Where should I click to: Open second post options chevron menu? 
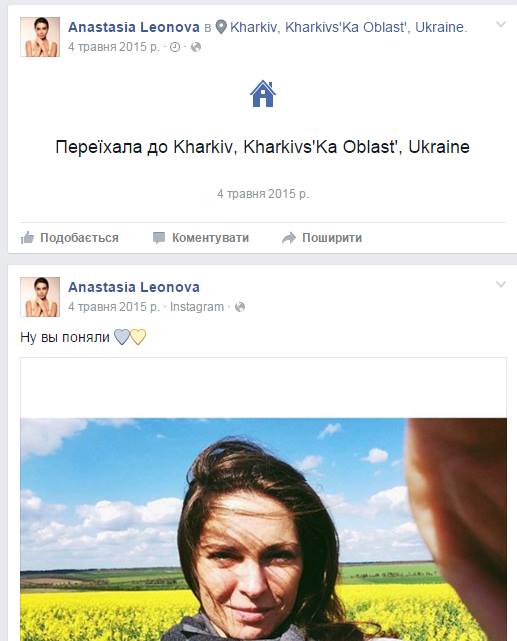[501, 284]
